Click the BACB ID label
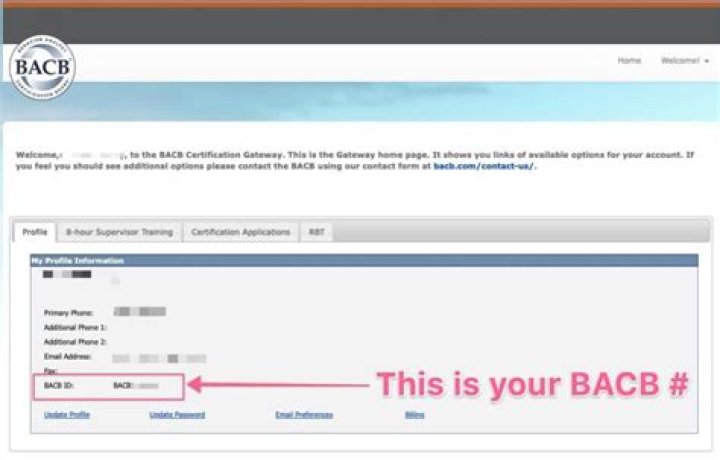720x460 pixels. [x=58, y=386]
